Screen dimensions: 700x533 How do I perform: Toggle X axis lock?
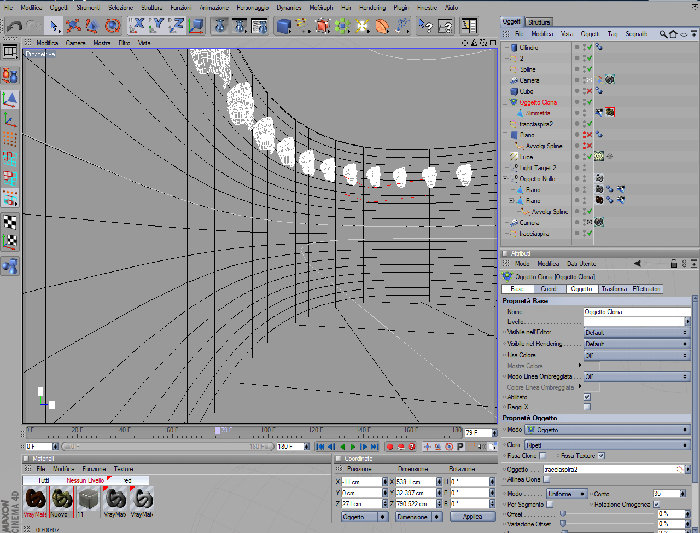(x=138, y=26)
